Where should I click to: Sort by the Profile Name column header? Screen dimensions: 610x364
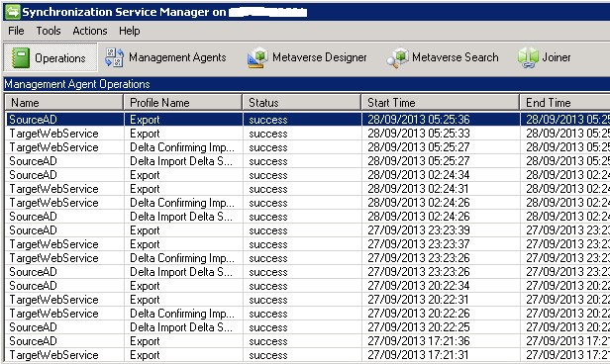click(183, 103)
